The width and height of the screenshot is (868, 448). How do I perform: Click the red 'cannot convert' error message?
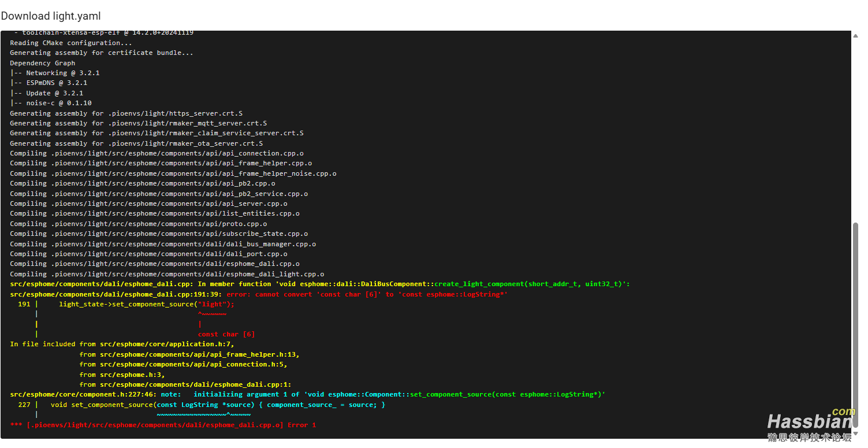(367, 294)
